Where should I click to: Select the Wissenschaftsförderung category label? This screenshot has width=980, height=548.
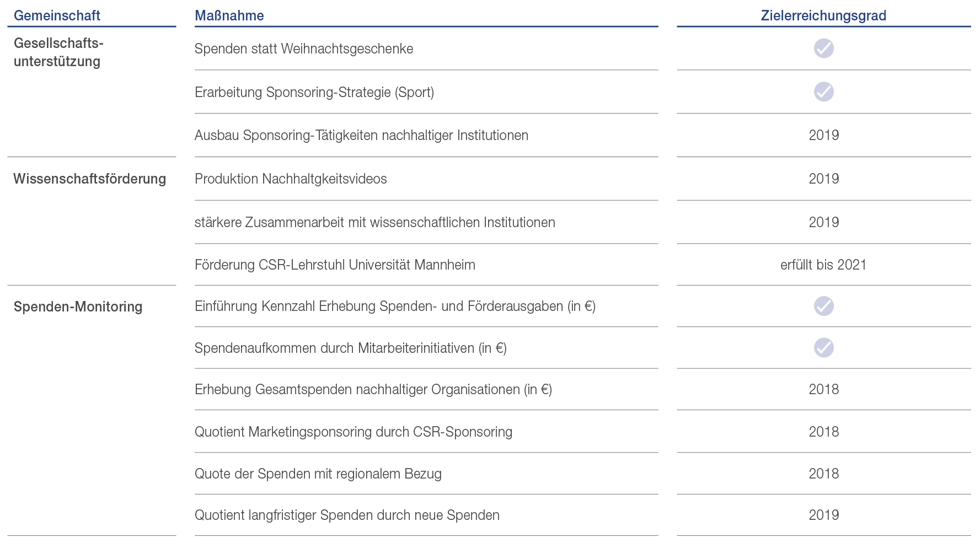[x=89, y=179]
